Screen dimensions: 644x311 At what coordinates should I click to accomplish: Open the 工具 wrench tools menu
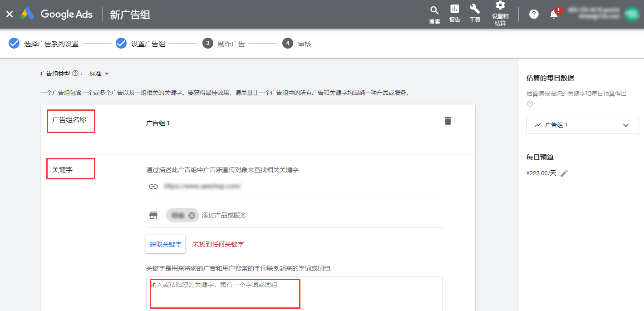coord(475,14)
